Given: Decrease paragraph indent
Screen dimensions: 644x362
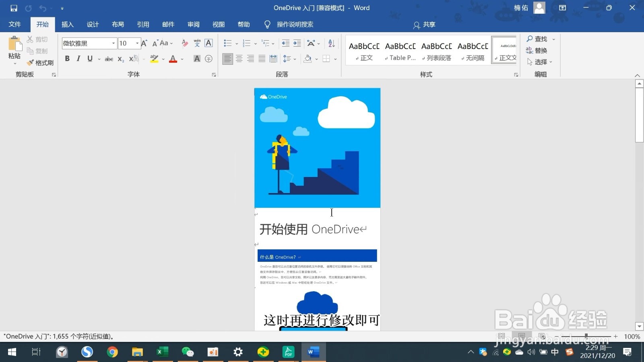Looking at the screenshot, I should 286,43.
